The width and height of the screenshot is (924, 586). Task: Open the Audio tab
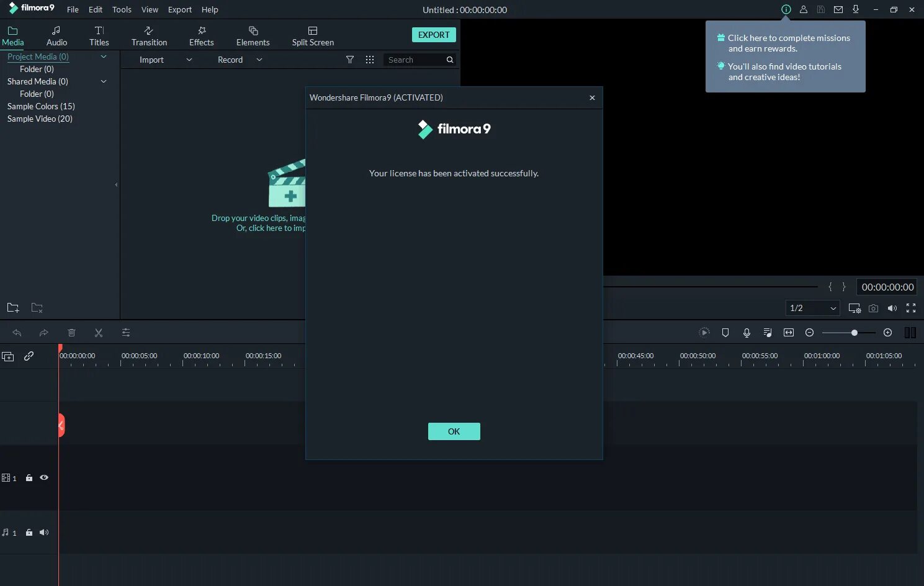[x=56, y=36]
